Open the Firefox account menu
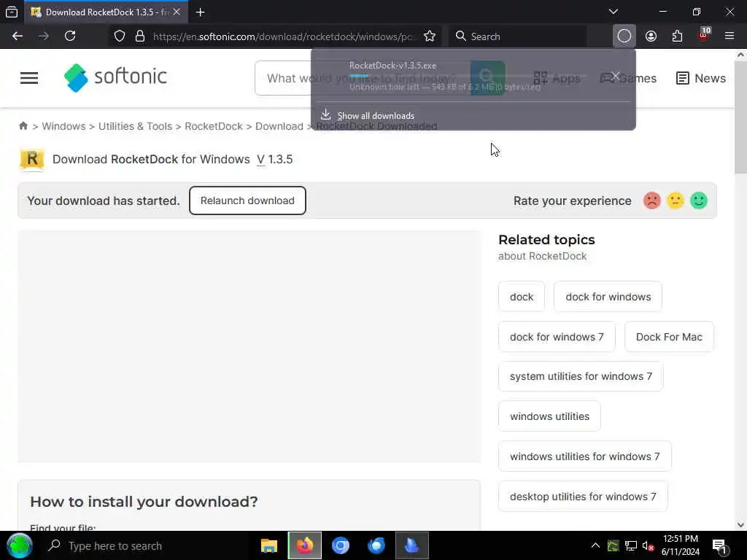Viewport: 747px width, 560px height. pos(651,36)
